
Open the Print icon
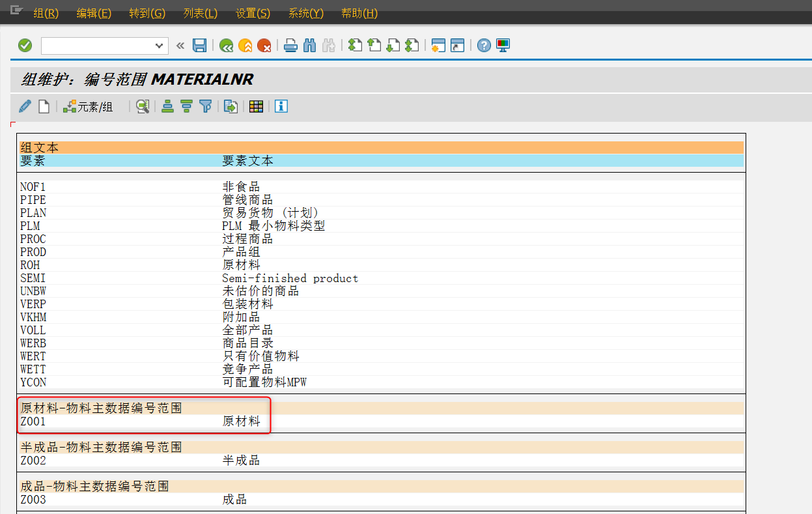click(290, 45)
